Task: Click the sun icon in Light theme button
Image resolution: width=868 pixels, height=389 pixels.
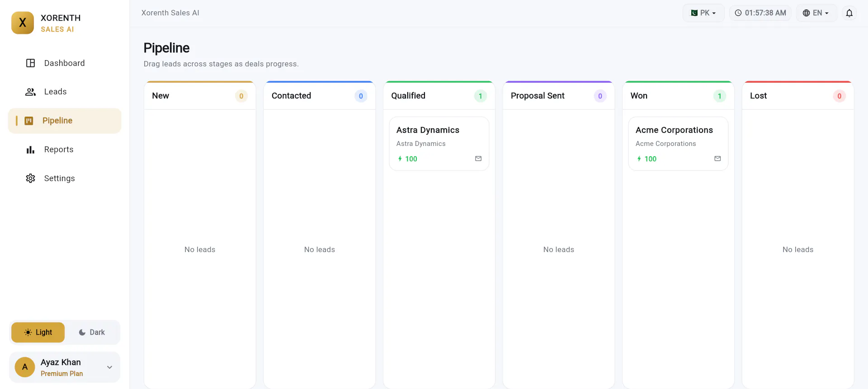Action: coord(28,333)
